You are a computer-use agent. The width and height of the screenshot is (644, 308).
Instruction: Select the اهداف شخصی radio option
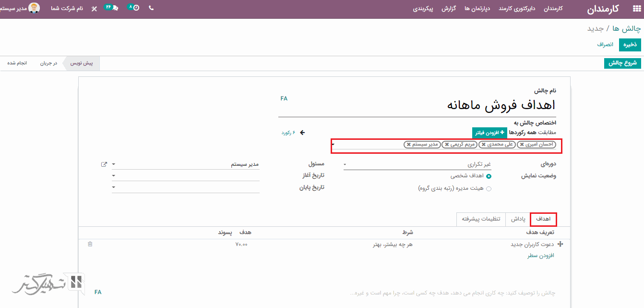click(489, 176)
